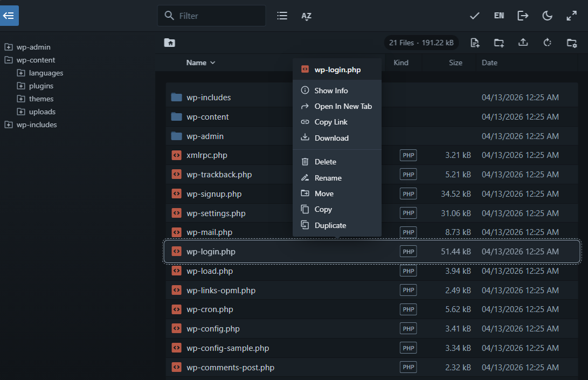Choose Duplicate from the context menu
588x380 pixels.
pos(337,225)
